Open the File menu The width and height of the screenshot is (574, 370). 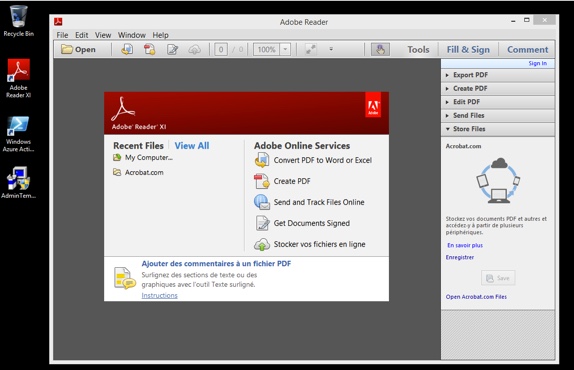[x=62, y=35]
